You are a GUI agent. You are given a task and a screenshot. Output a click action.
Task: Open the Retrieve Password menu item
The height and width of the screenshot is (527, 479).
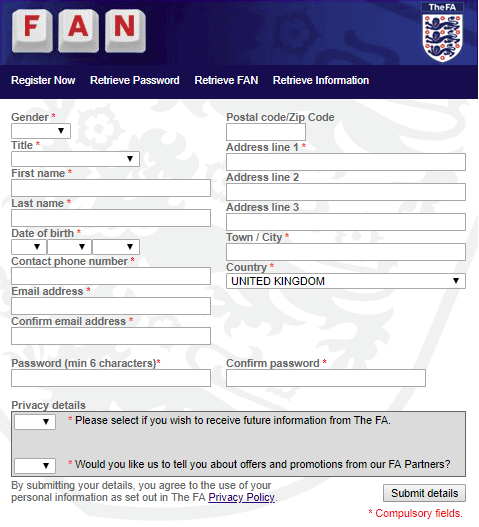point(135,80)
